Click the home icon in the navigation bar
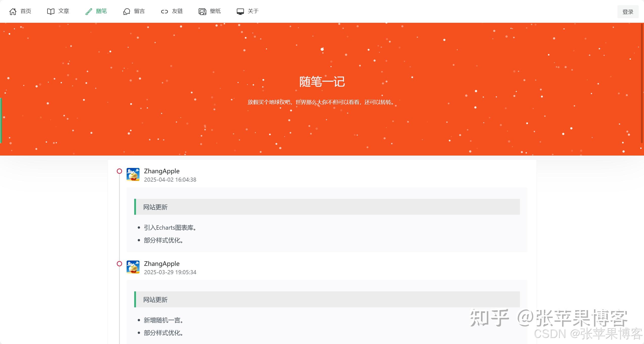 (x=13, y=11)
